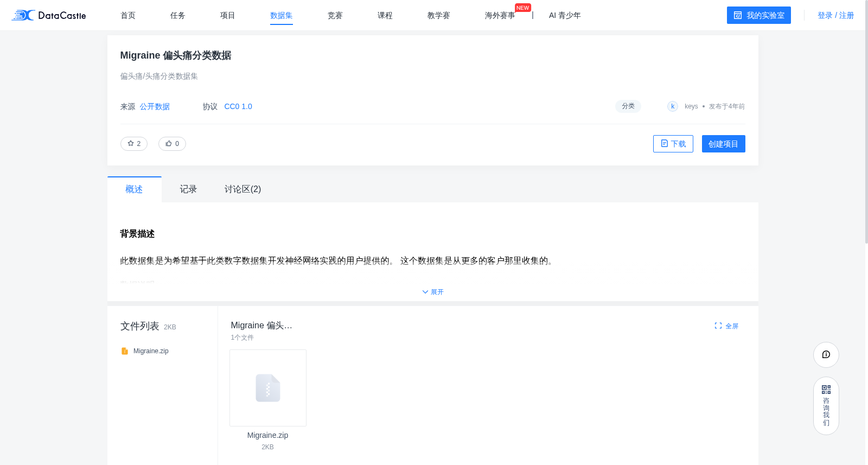Open AI 青少年 menu item
This screenshot has height=465, width=868.
[x=565, y=15]
